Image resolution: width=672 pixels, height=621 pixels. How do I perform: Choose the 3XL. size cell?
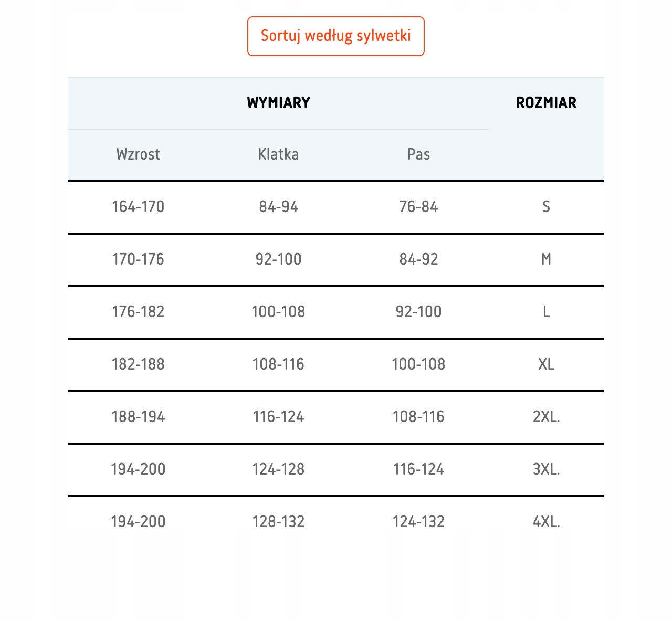click(546, 469)
